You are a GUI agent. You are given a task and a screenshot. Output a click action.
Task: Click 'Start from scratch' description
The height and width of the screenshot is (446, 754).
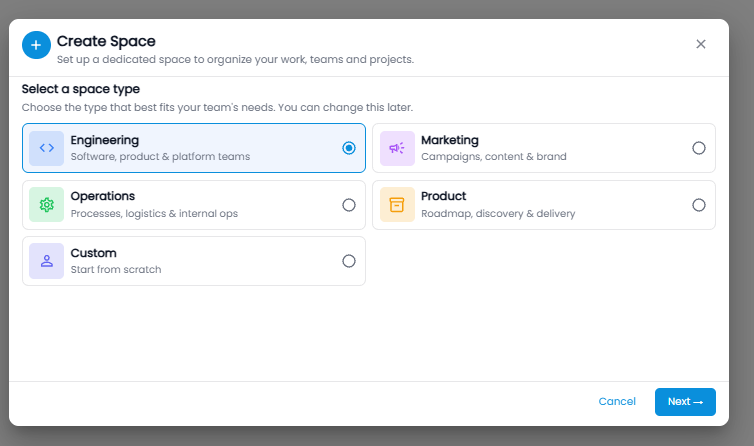coord(116,269)
